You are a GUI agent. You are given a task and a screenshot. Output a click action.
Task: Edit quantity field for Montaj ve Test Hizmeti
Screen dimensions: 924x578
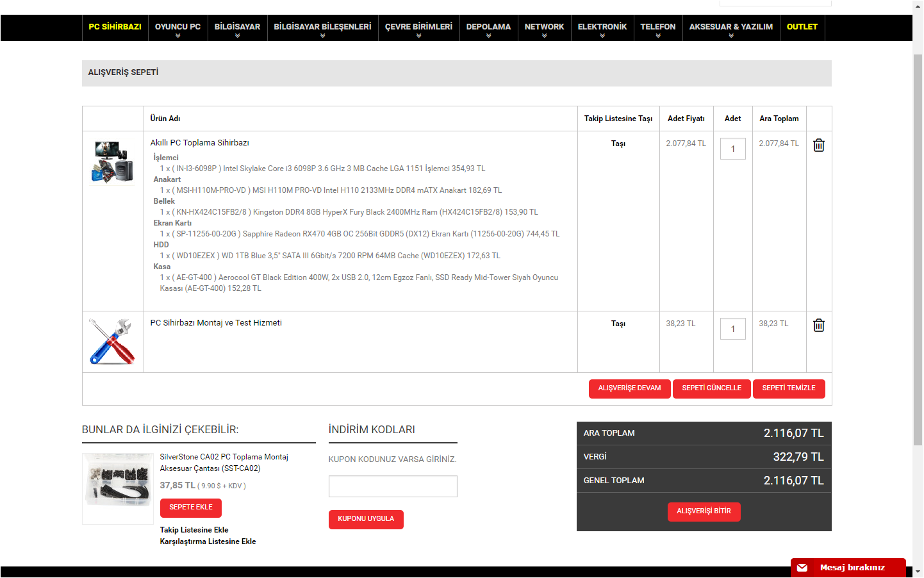tap(733, 329)
